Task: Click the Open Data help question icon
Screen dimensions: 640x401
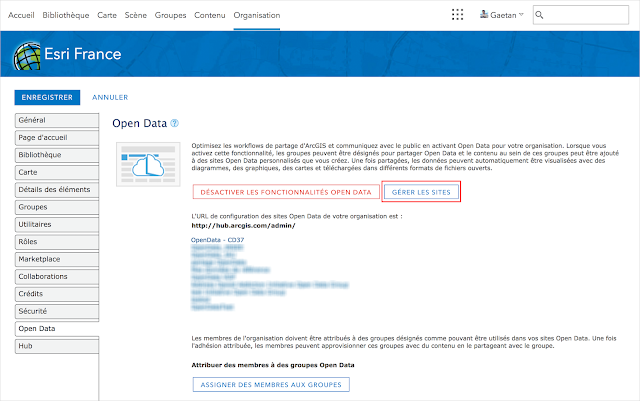Action: tap(174, 123)
